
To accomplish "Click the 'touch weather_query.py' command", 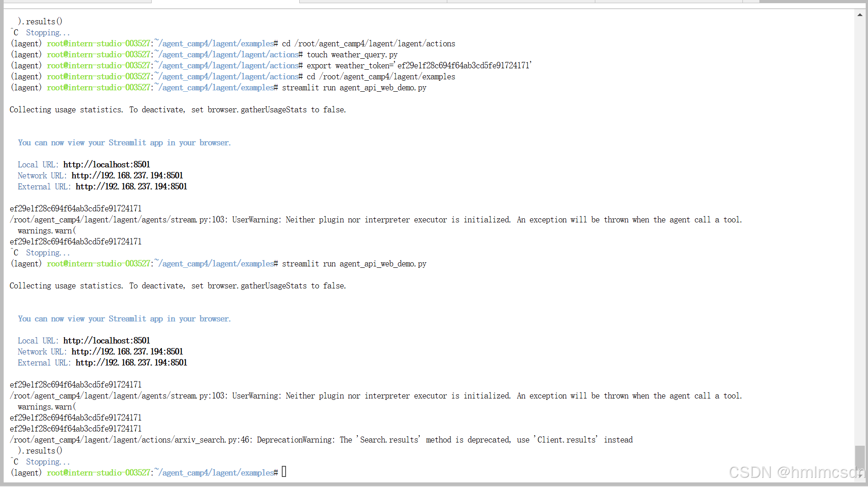I will 352,55.
